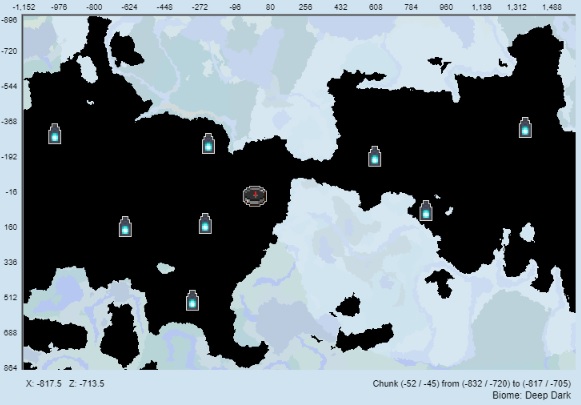The width and height of the screenshot is (581, 405).
Task: Click the -800 label on the top axis
Action: coord(94,7)
